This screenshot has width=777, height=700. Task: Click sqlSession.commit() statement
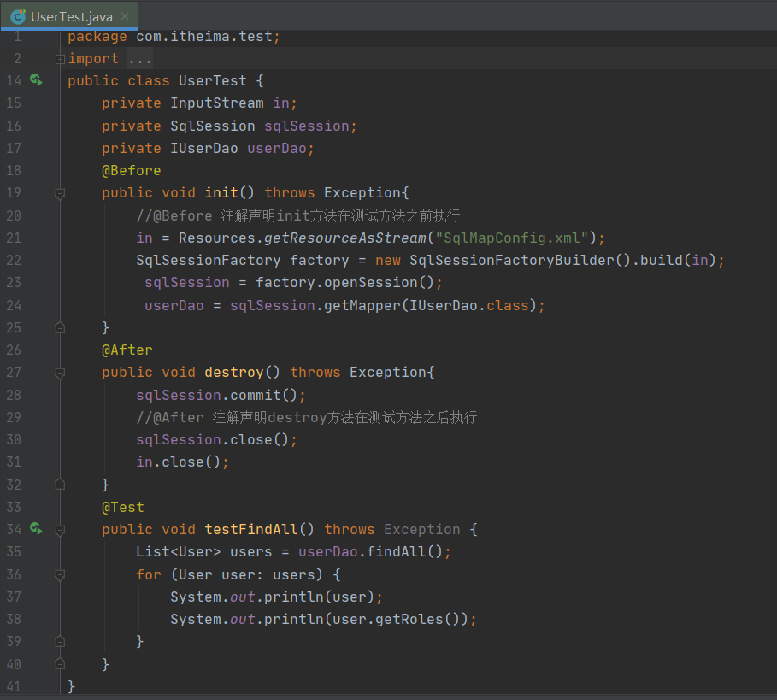coord(221,395)
